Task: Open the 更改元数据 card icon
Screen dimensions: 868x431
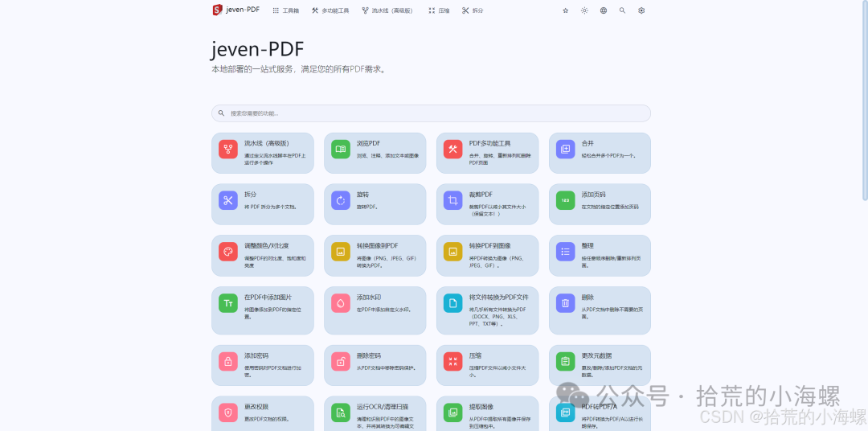Action: tap(565, 362)
